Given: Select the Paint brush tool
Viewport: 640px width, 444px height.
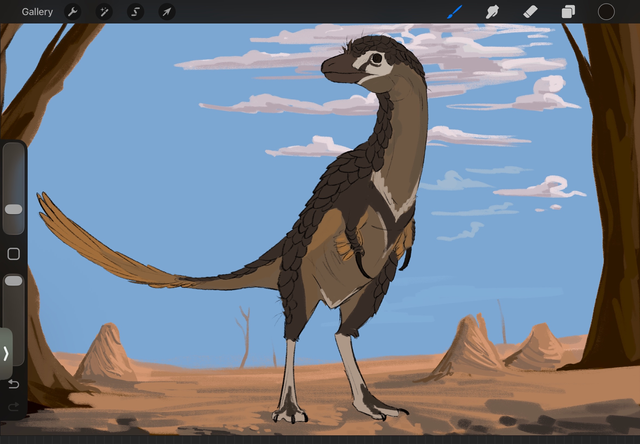Looking at the screenshot, I should pyautogui.click(x=455, y=12).
